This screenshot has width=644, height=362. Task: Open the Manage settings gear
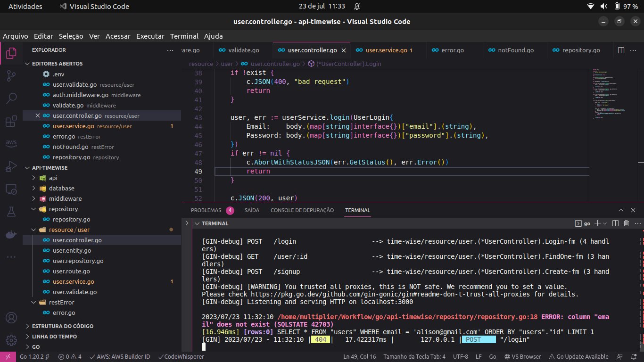click(11, 340)
